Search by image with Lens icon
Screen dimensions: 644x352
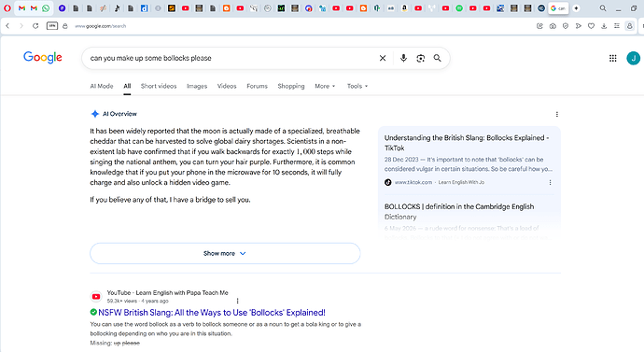(420, 58)
